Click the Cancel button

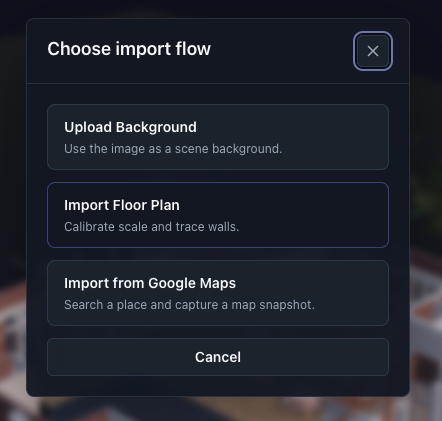coord(218,357)
